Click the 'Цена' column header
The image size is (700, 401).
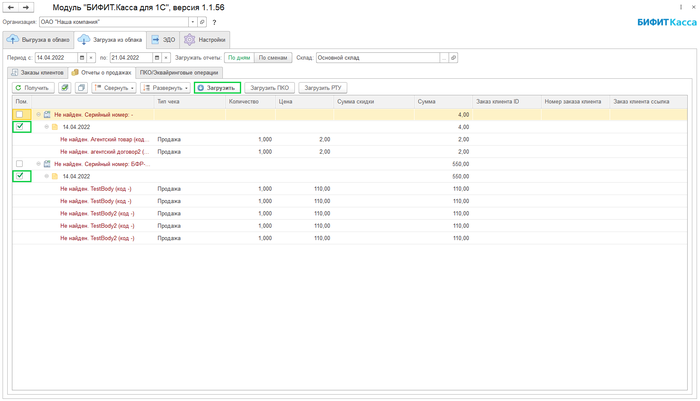pyautogui.click(x=304, y=102)
